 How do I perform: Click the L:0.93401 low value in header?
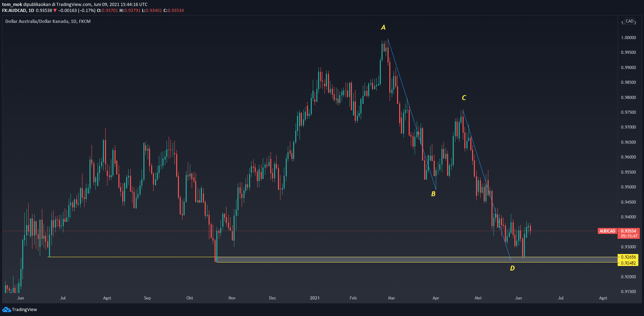point(152,11)
